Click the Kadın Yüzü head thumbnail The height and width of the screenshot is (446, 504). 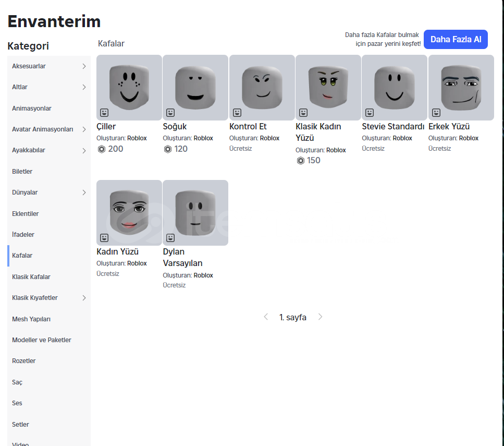tap(129, 213)
